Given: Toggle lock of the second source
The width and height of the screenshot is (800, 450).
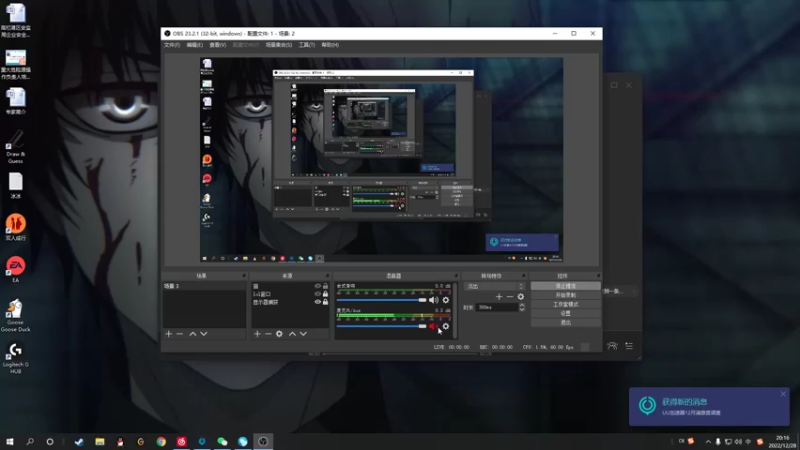Looking at the screenshot, I should click(326, 294).
